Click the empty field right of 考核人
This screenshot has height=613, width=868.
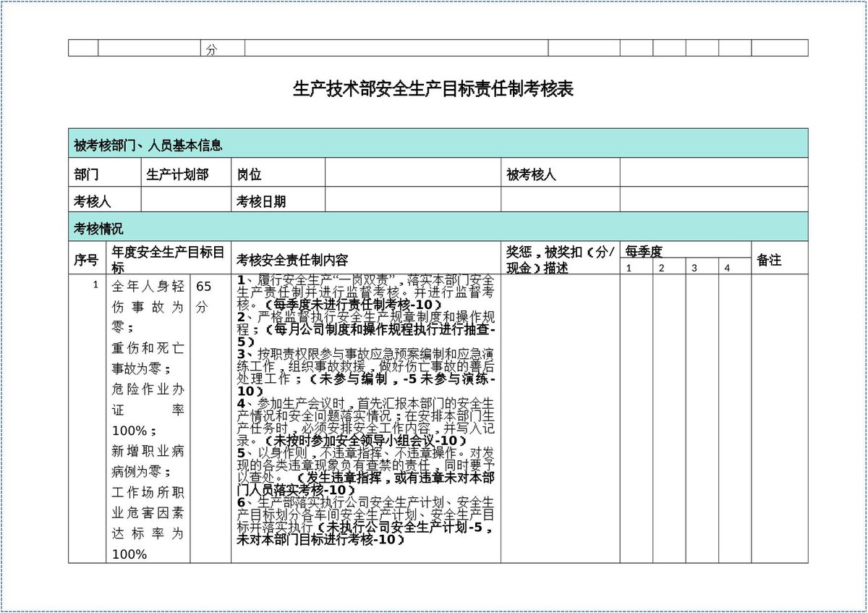pyautogui.click(x=186, y=200)
